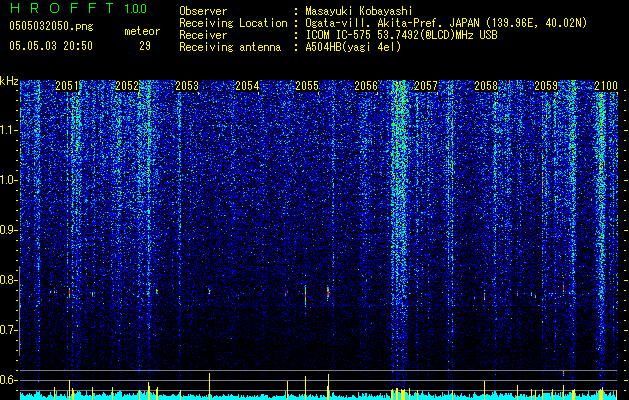Image resolution: width=629 pixels, height=400 pixels.
Task: Click the 0.8 frequency axis label
Action: [x=9, y=280]
